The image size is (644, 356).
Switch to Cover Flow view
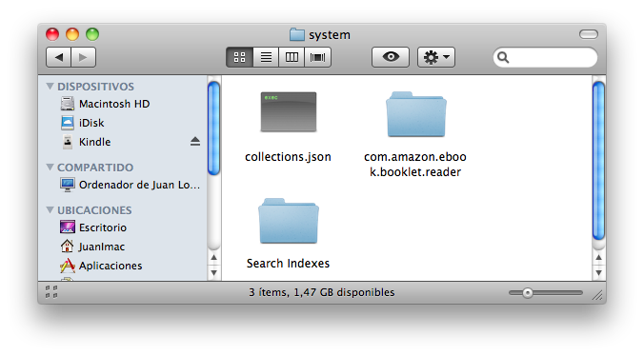pos(317,57)
